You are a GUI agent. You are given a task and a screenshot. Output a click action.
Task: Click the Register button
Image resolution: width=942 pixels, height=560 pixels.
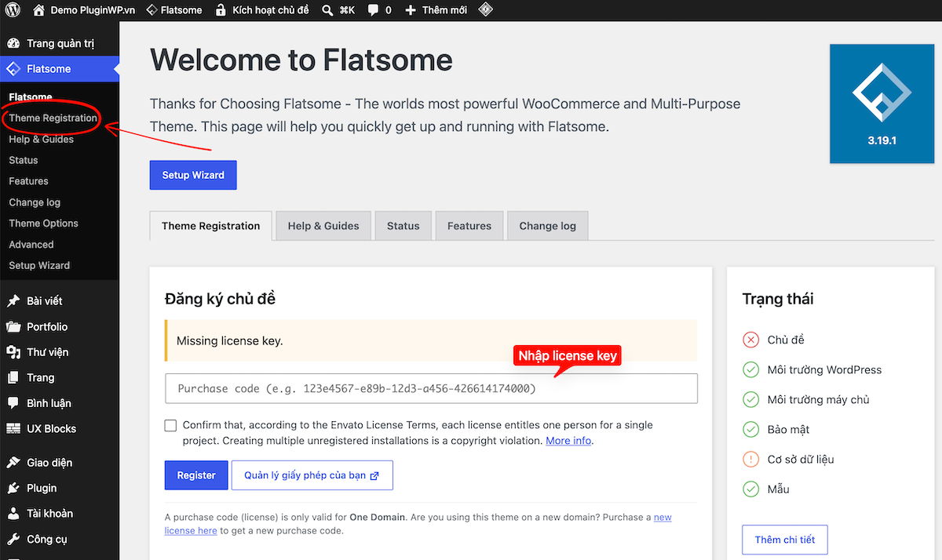tap(196, 475)
